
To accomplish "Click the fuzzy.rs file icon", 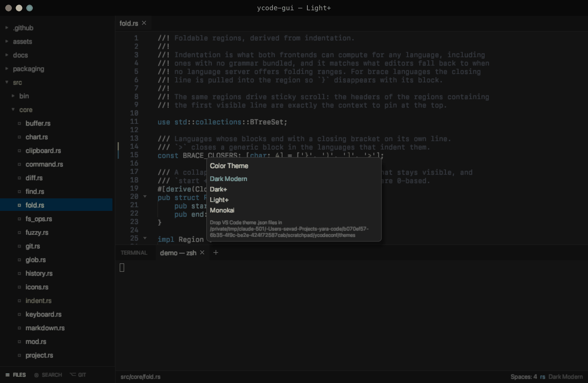I will pyautogui.click(x=19, y=232).
